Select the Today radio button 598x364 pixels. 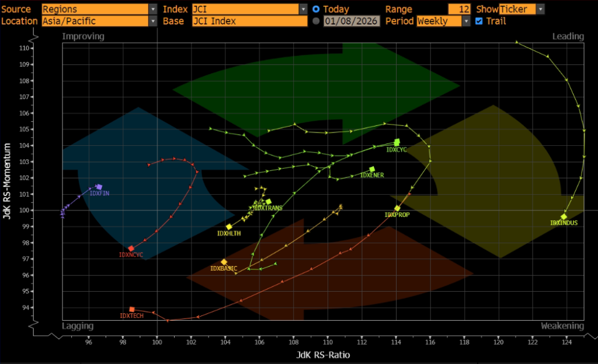click(x=316, y=9)
